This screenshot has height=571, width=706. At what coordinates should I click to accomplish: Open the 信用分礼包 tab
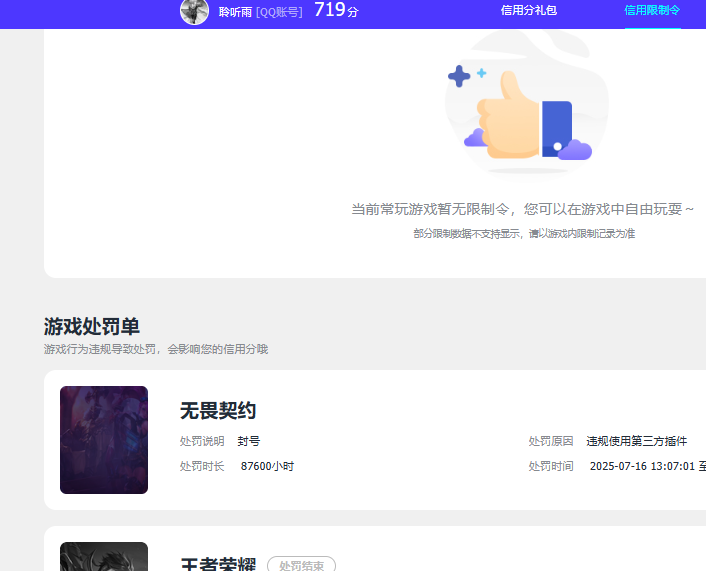[529, 10]
